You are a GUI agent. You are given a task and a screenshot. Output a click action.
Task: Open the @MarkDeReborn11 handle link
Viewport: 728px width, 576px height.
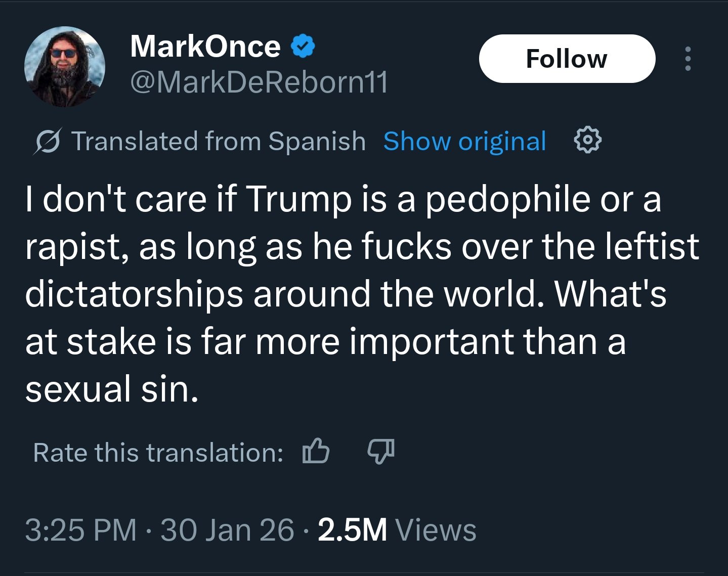tap(259, 82)
